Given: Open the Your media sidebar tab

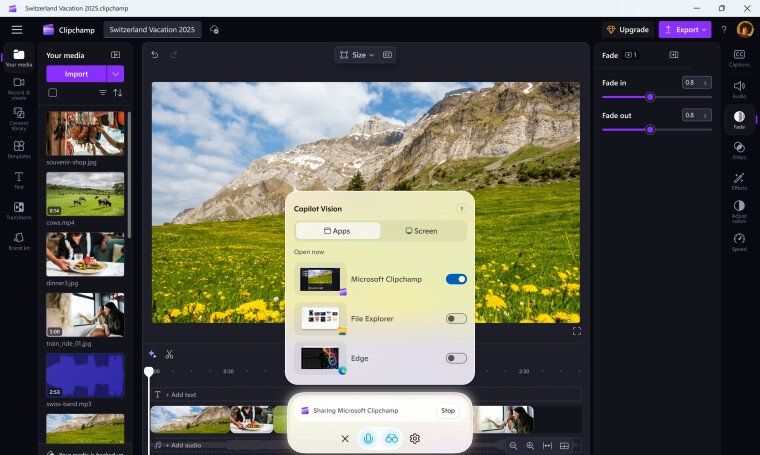Looking at the screenshot, I should tap(18, 58).
